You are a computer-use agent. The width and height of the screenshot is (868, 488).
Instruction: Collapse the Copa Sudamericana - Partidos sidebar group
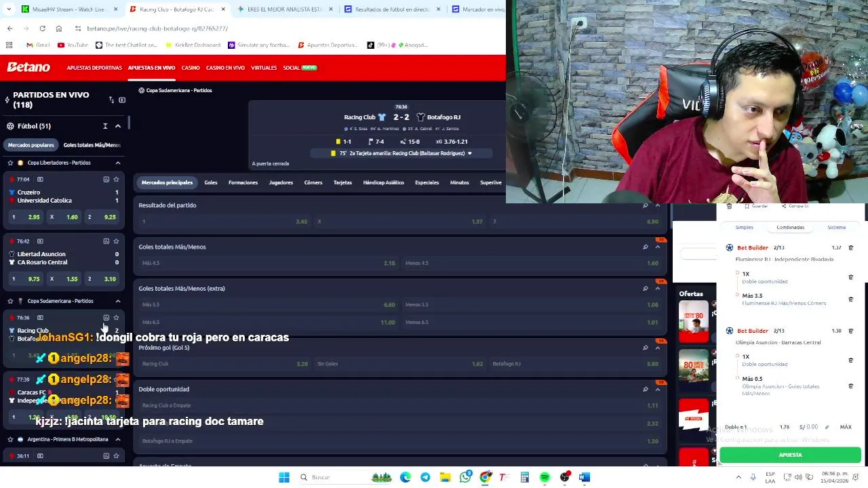point(117,301)
